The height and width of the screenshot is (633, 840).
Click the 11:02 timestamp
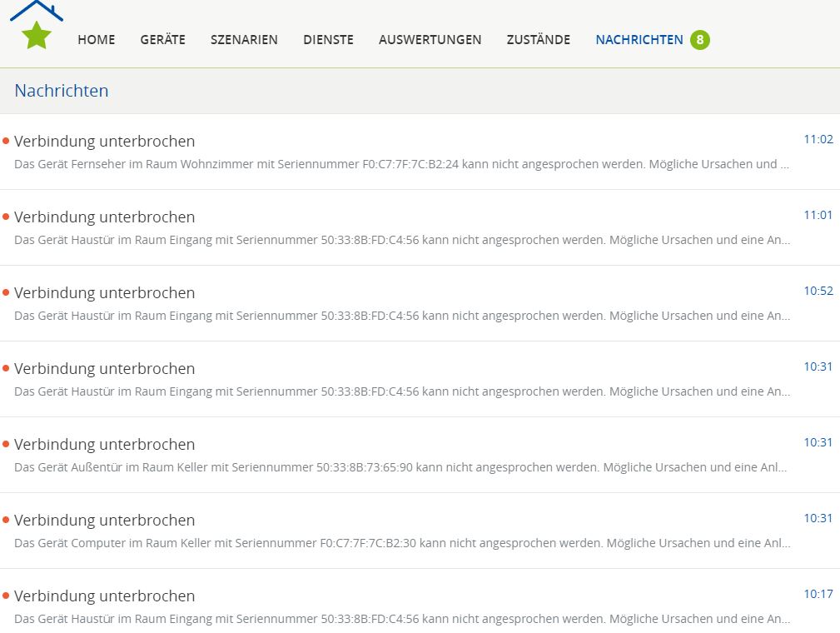818,139
